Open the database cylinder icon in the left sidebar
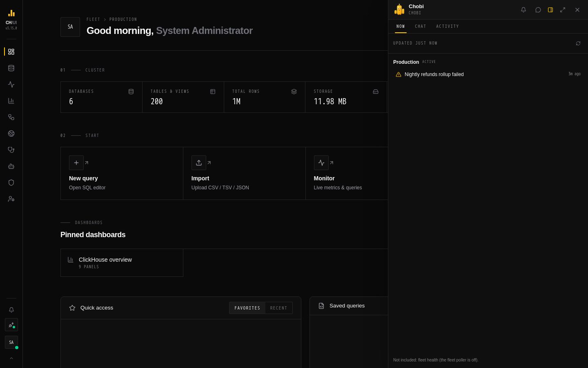Image resolution: width=588 pixels, height=368 pixels. 11,68
